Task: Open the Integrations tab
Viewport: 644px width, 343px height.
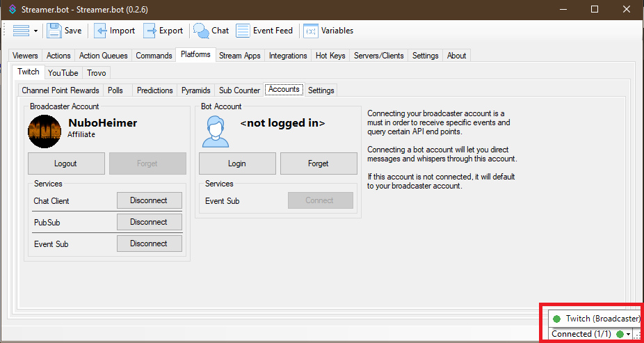Action: coord(288,56)
